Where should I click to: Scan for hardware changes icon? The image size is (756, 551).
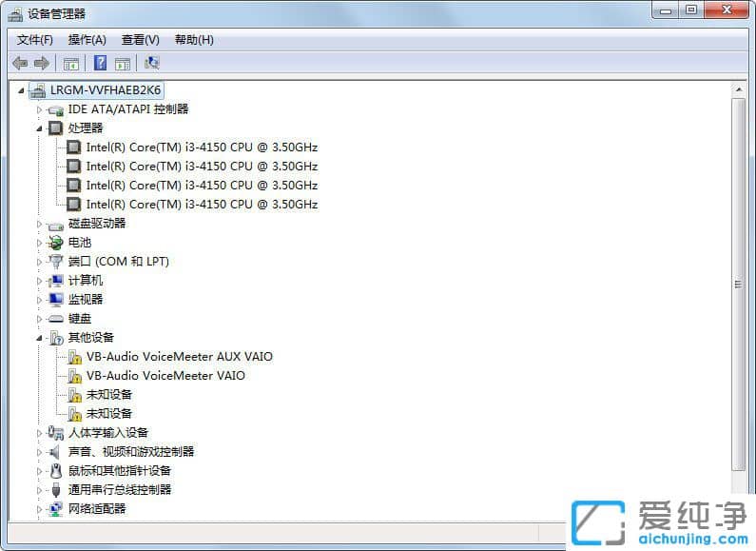pyautogui.click(x=152, y=63)
